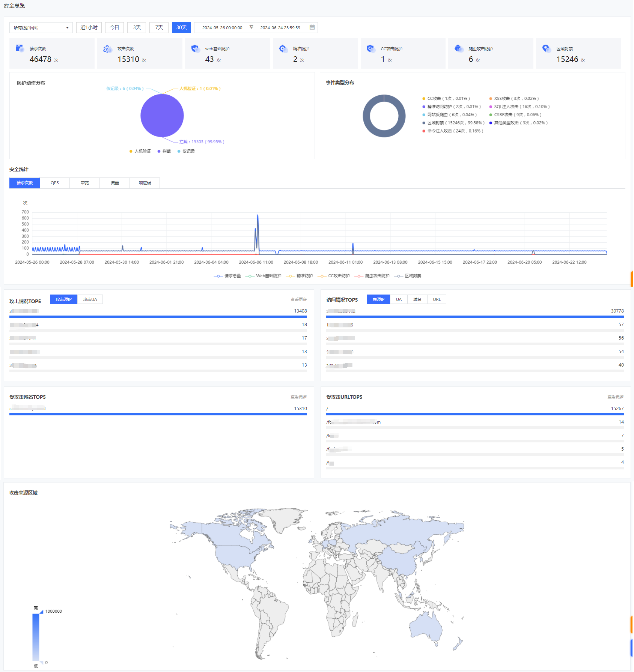Click the 爬虫攻击防护 bug icon
This screenshot has height=672, width=634.
[x=459, y=48]
